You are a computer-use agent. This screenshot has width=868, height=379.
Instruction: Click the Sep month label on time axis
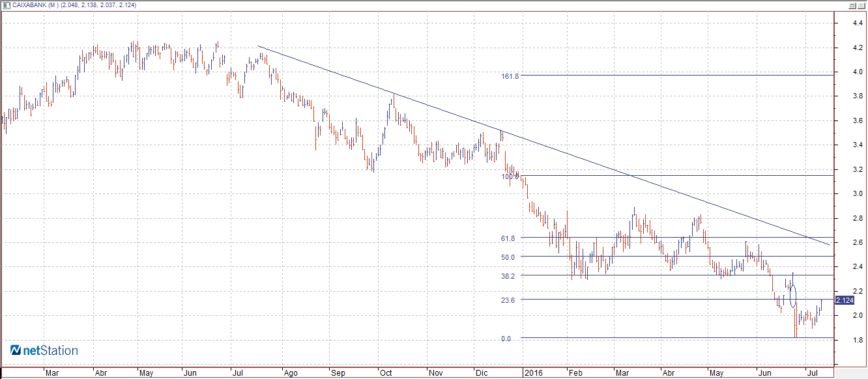point(338,374)
